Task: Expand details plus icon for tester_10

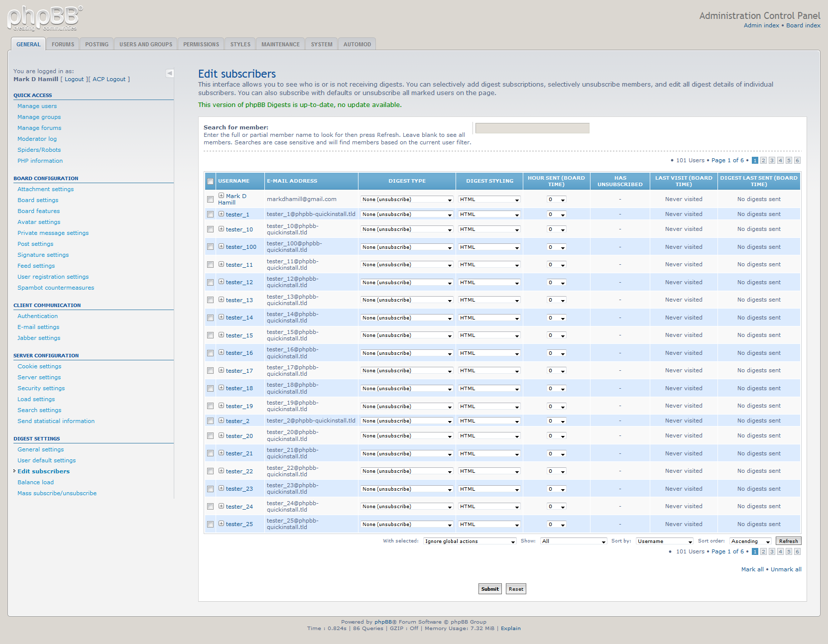Action: [221, 229]
